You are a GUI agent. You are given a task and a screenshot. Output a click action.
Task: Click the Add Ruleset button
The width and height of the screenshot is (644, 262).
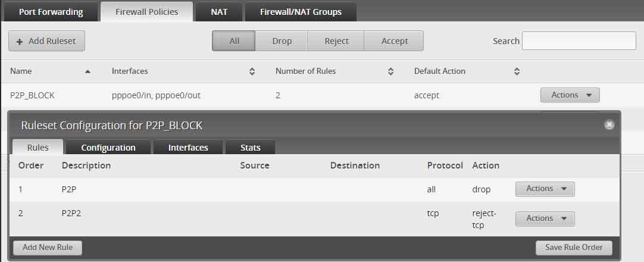pyautogui.click(x=46, y=41)
